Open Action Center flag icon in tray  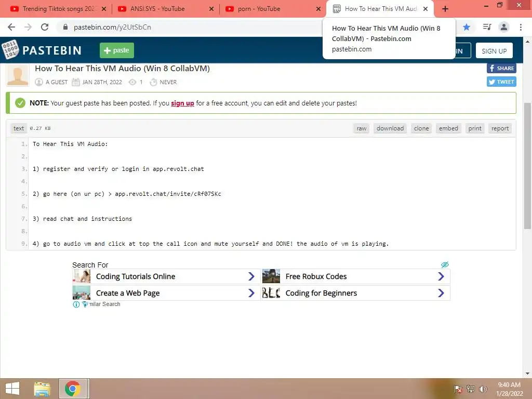pos(458,389)
